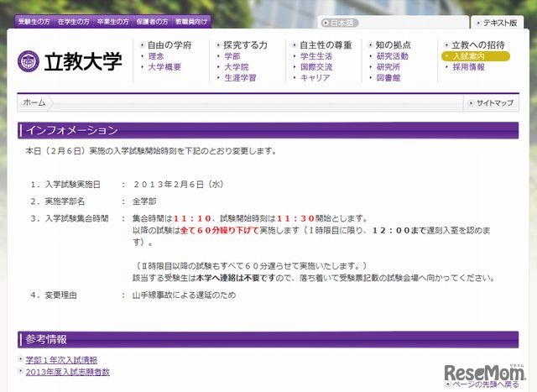Open the 卒業生の方 tab
This screenshot has height=392, width=537.
point(113,22)
